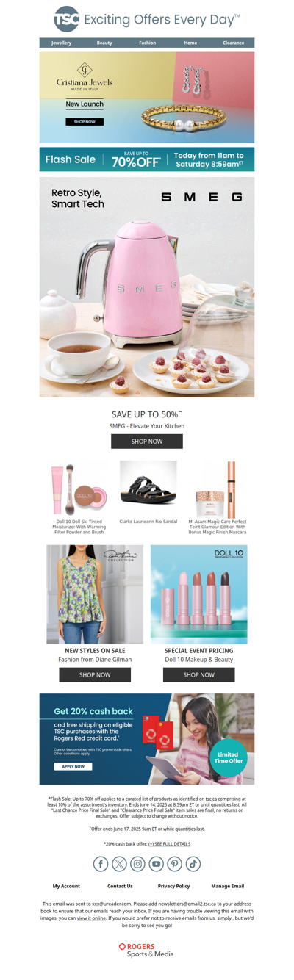Click APPLY NOW on Rogers card banner
Screen dimensions: 294x980
click(x=73, y=766)
